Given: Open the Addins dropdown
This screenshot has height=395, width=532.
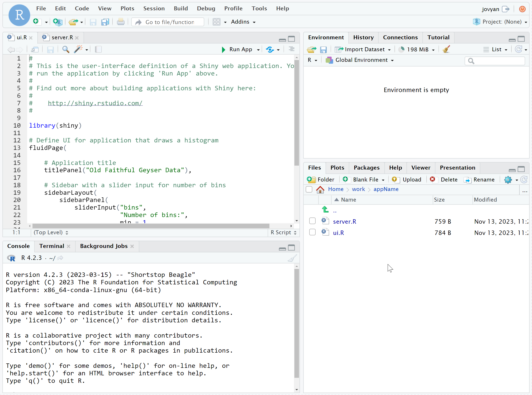Looking at the screenshot, I should [x=243, y=22].
